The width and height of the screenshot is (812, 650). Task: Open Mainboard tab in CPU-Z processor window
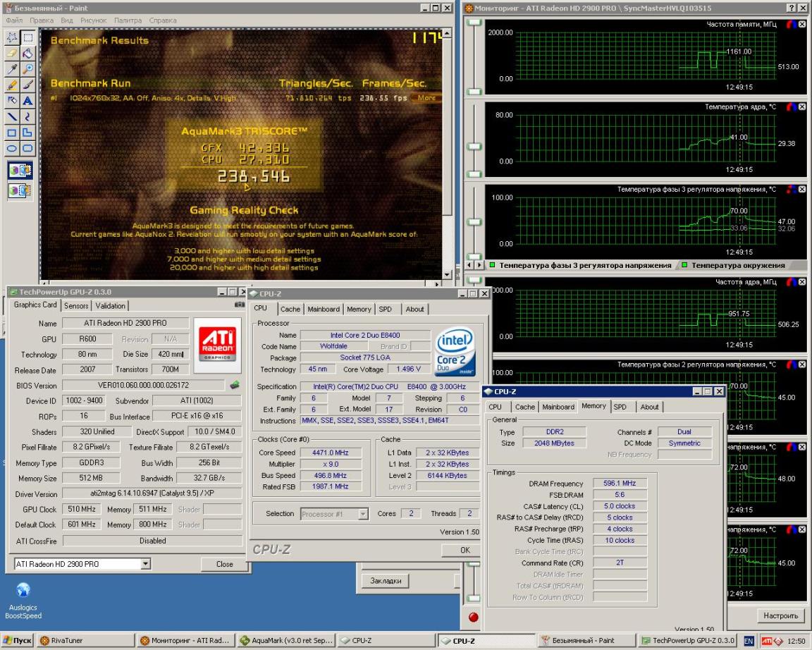[324, 309]
